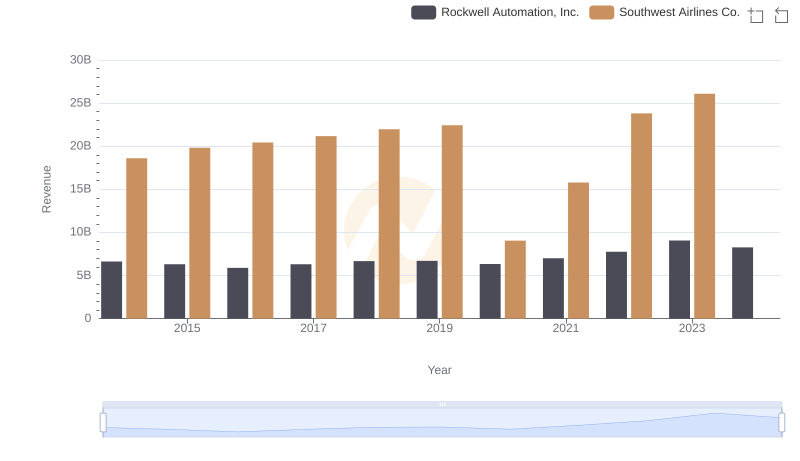Select the Southwest Airlines bar for 2016
The width and height of the screenshot is (800, 461).
[263, 230]
